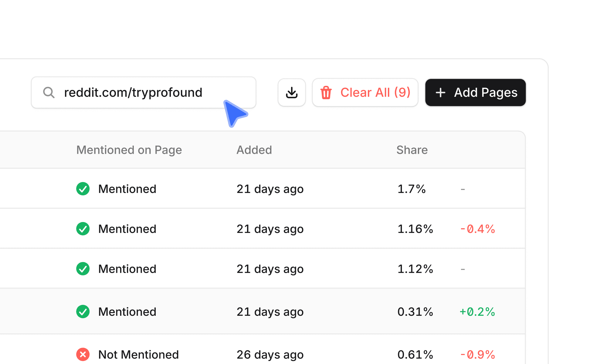Click the -0.4% share change value

coord(477,229)
